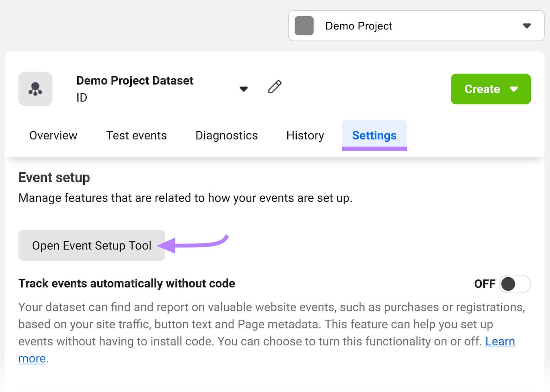Click the toggle knob beside OFF
Viewport: 550px width, 392px height.
[508, 284]
